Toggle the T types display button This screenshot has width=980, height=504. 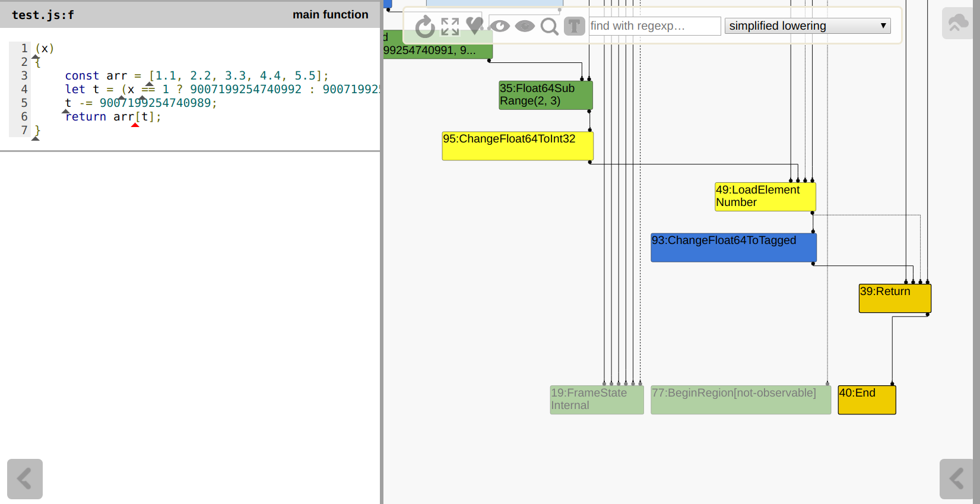pos(574,26)
